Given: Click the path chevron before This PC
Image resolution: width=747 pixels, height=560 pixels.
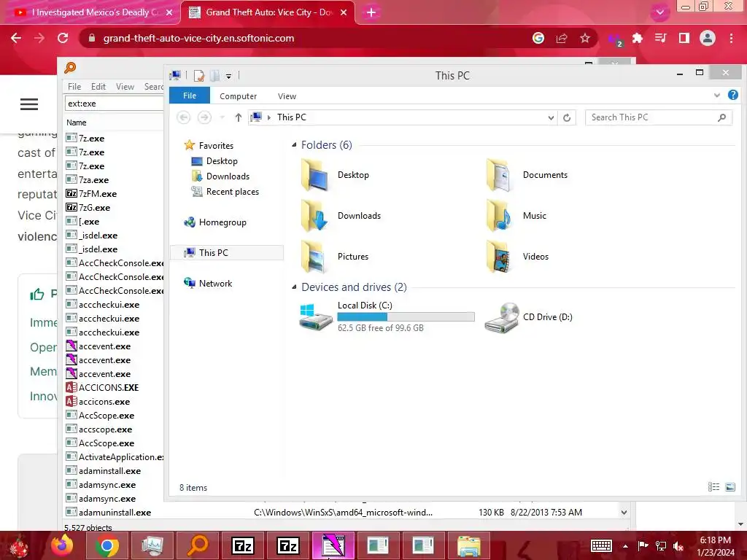Looking at the screenshot, I should point(269,117).
